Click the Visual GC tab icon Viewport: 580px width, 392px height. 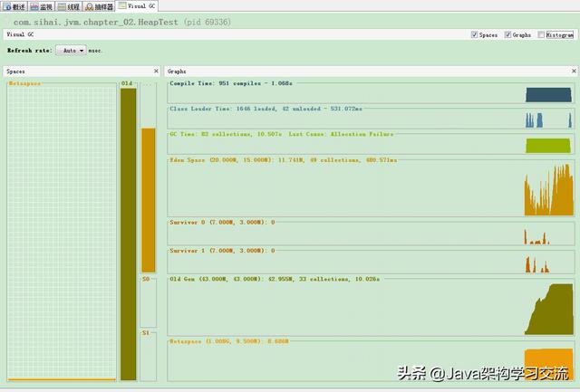click(122, 6)
